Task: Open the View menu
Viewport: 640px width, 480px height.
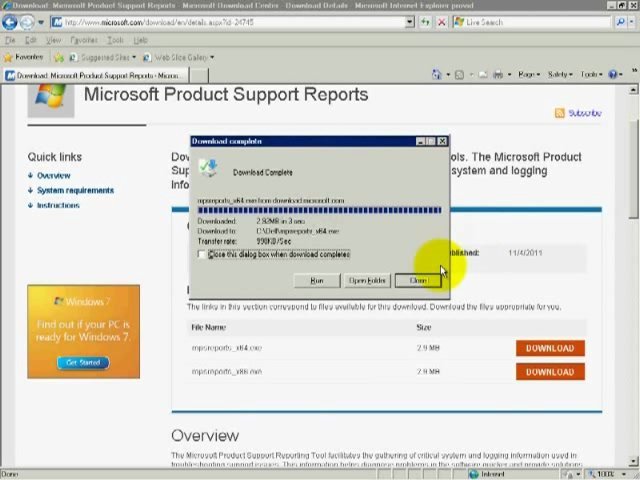Action: (53, 40)
